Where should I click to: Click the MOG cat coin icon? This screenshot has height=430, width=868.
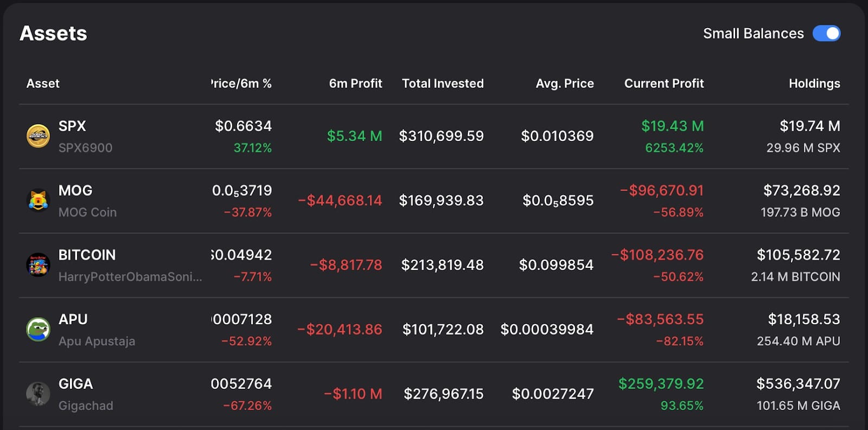pos(38,201)
